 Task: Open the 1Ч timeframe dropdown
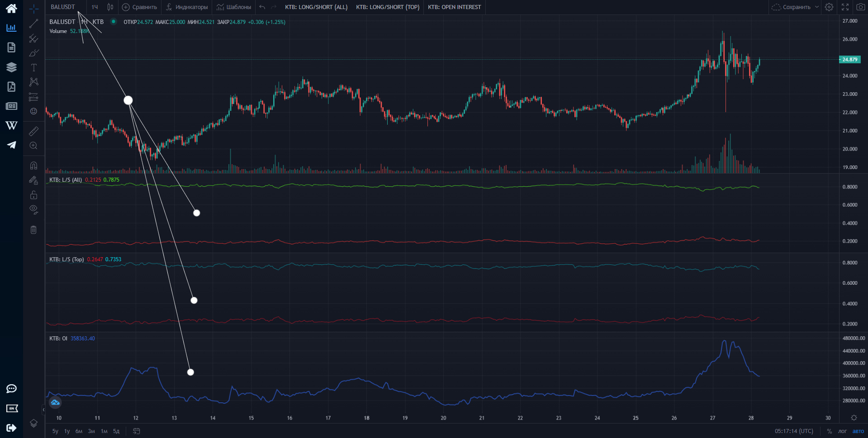95,7
